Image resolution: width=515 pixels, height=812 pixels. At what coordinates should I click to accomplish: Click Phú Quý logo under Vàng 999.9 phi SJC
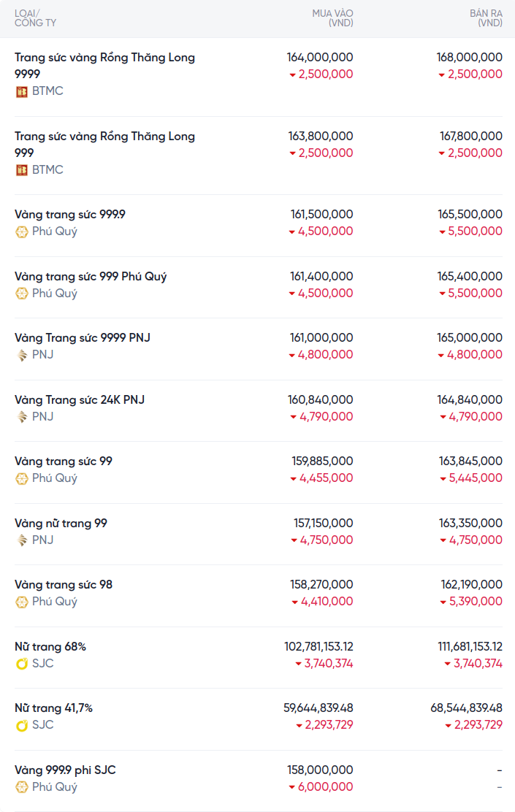click(22, 787)
